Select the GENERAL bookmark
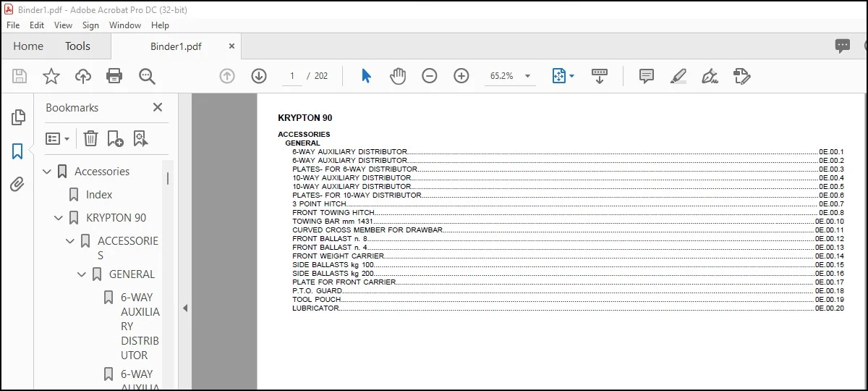The image size is (868, 391). tap(132, 274)
